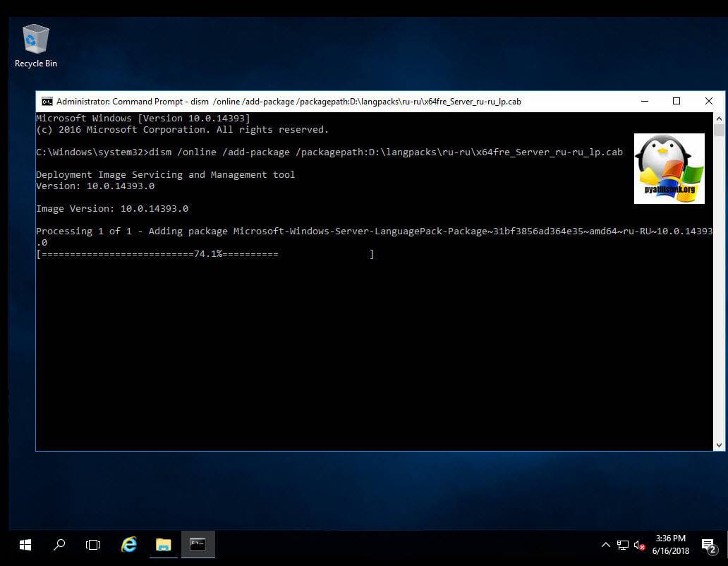Expand the hidden system tray icons

click(x=605, y=546)
